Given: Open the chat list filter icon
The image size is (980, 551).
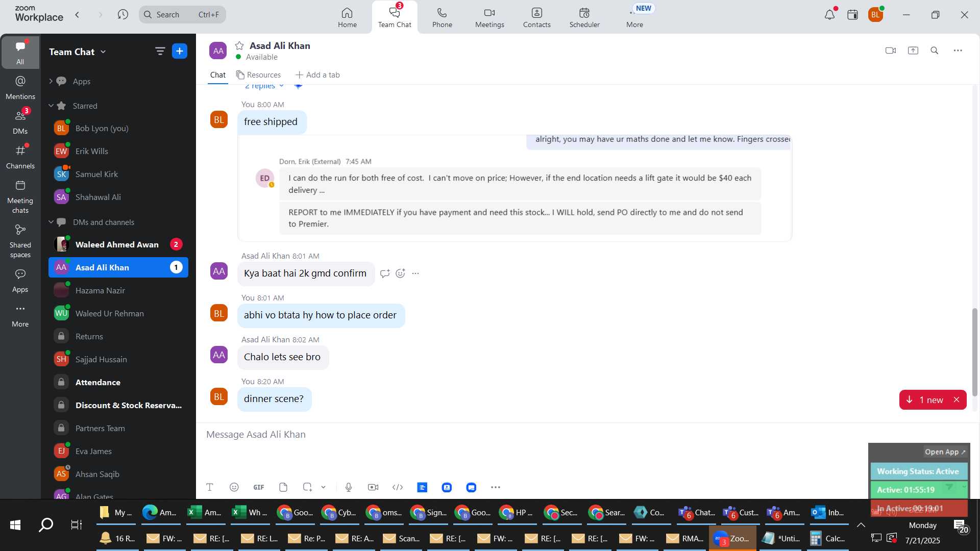Looking at the screenshot, I should click(160, 51).
